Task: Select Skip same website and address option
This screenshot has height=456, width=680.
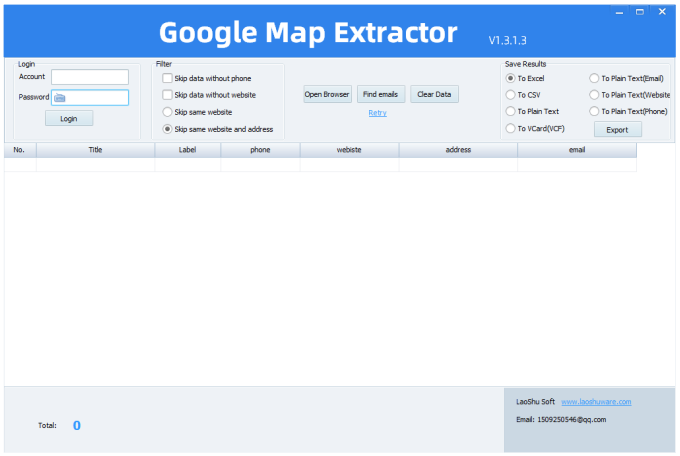Action: point(168,129)
